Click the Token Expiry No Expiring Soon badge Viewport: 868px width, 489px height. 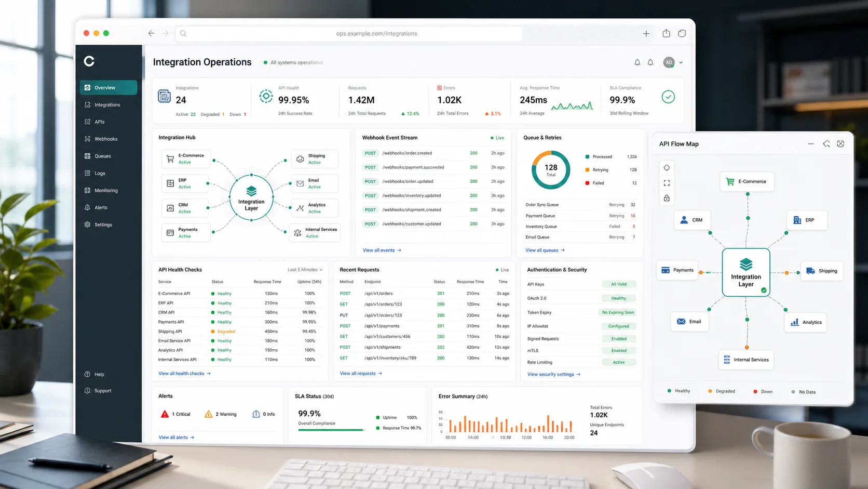coord(618,312)
